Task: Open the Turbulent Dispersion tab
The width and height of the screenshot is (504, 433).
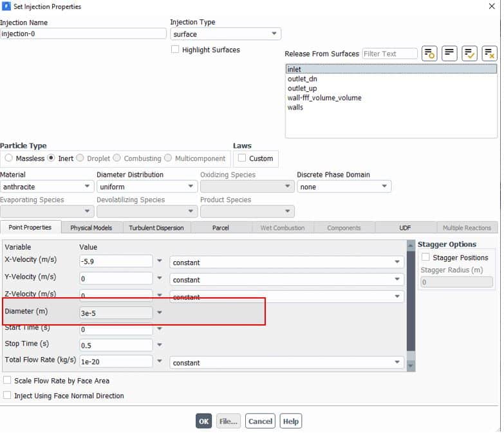Action: click(156, 228)
